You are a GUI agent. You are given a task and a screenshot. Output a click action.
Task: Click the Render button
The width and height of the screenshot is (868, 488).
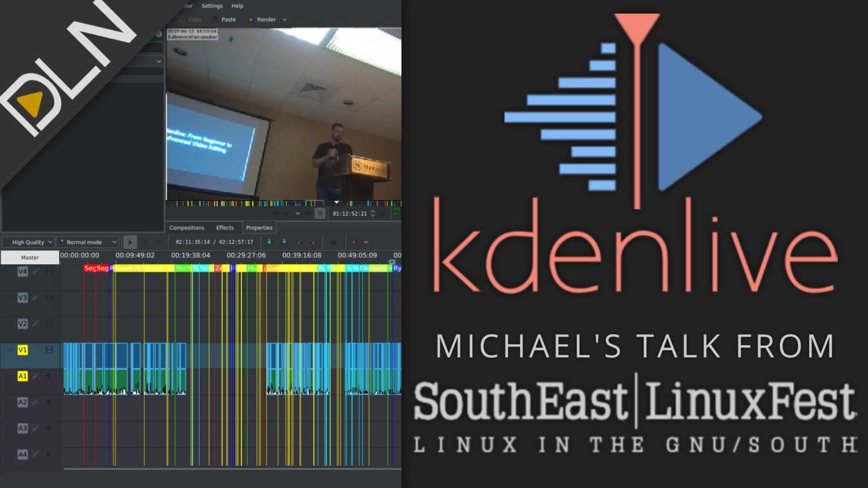(x=262, y=20)
